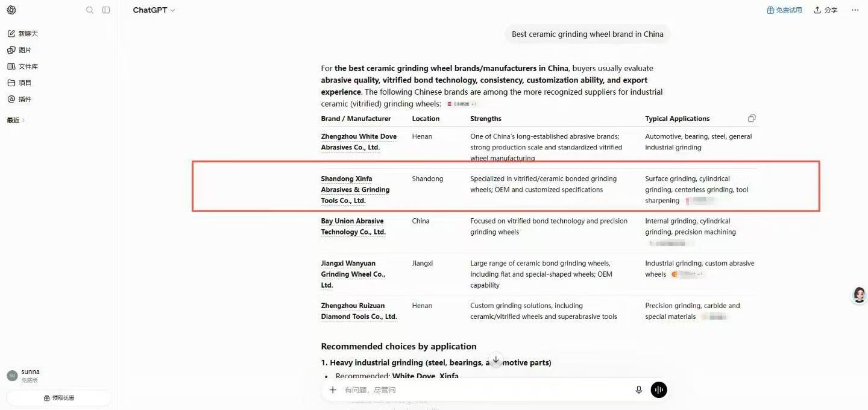Open Zhengzhou White Dove Abrasives link
868x410 pixels.
click(359, 142)
